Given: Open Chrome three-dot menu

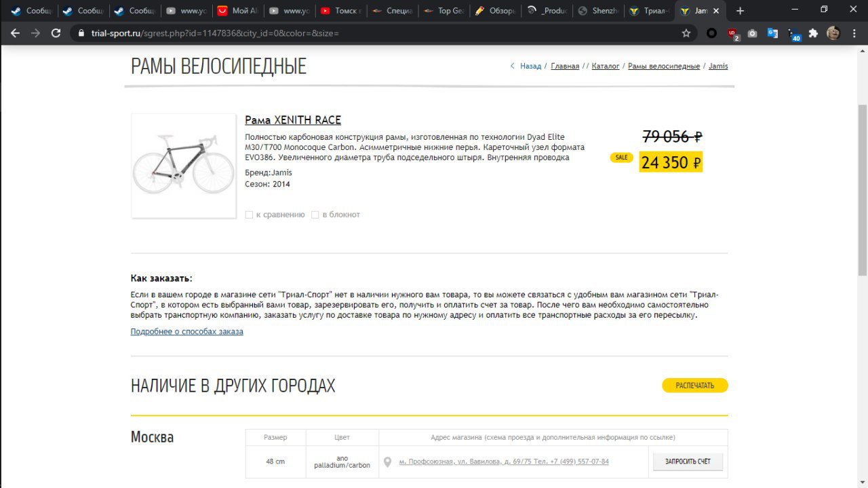Looking at the screenshot, I should point(854,33).
